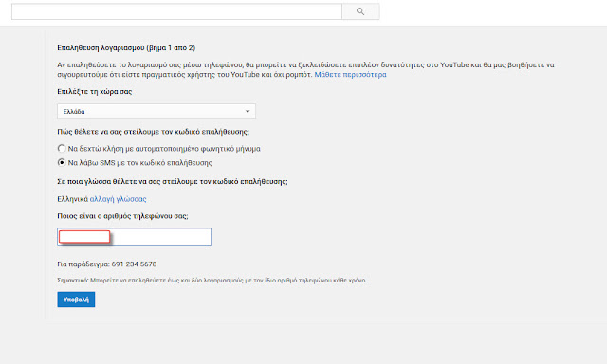Click the label Επιλέξτε τη χώρα σας
This screenshot has width=607, height=364.
[95, 92]
